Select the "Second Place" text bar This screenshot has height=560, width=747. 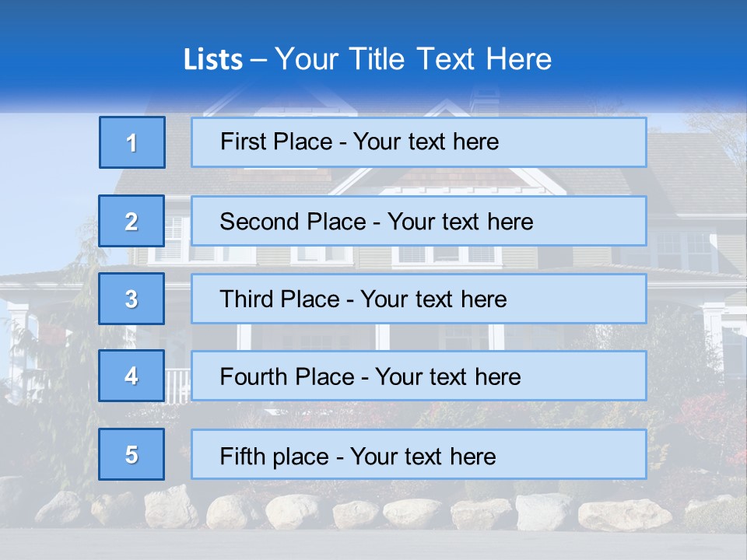pos(419,221)
